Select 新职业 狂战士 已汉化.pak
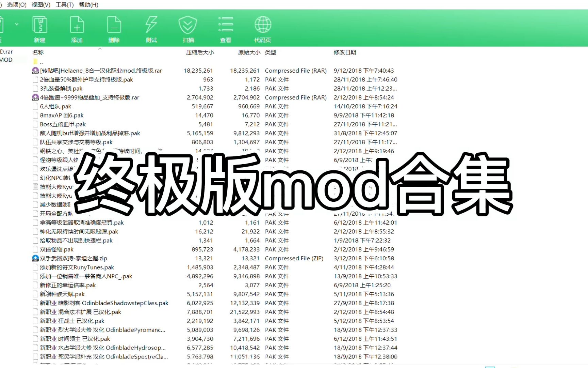The height and width of the screenshot is (368, 588). click(x=72, y=321)
